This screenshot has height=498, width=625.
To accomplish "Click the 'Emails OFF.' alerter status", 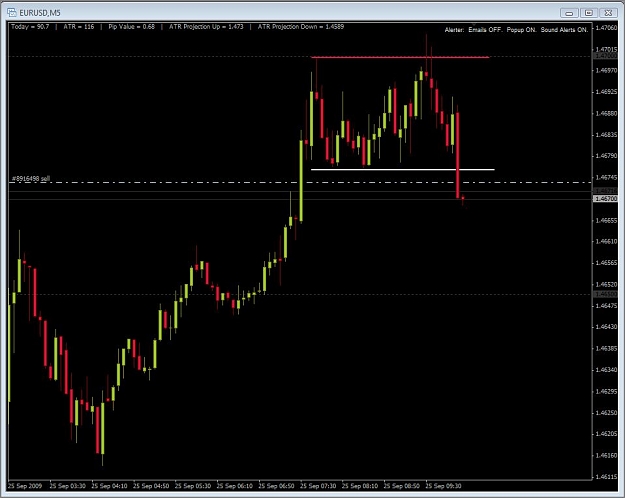I will (x=485, y=30).
